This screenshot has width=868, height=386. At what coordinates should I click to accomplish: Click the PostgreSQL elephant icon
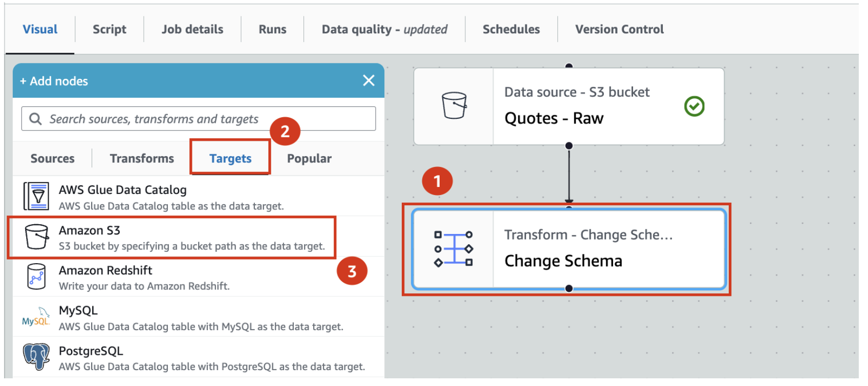click(36, 357)
